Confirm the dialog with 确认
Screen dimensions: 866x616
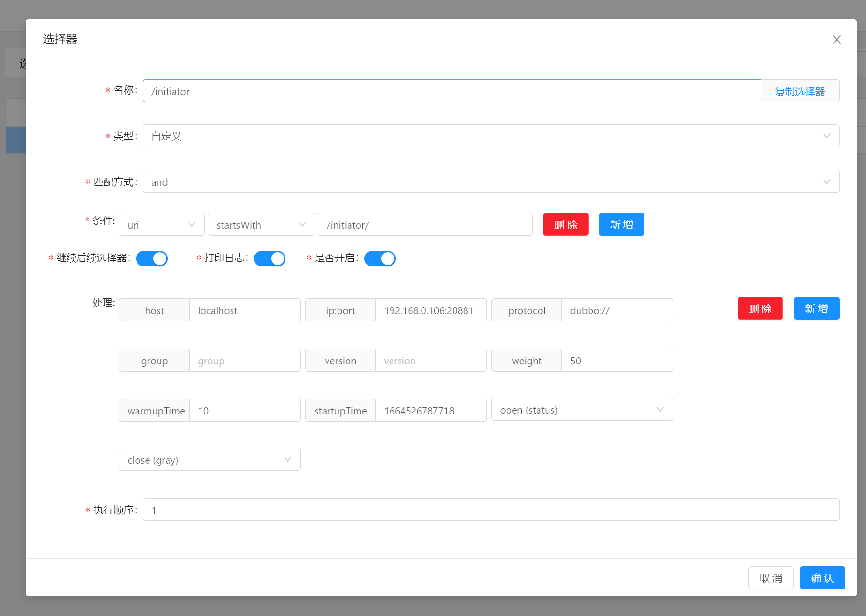pyautogui.click(x=822, y=577)
